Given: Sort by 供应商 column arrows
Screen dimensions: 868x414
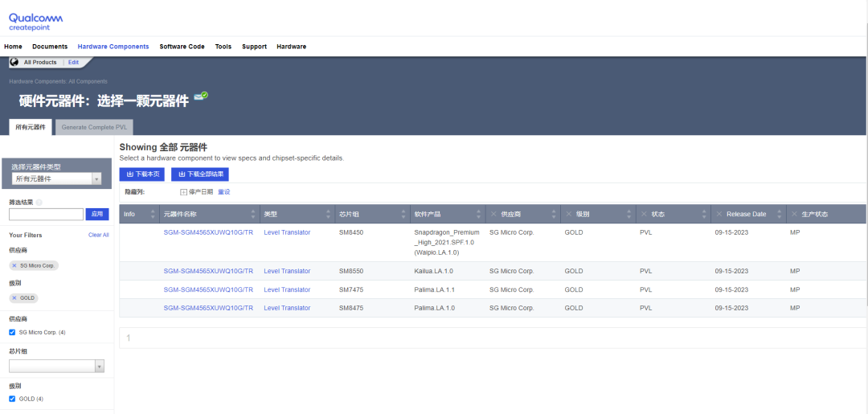Looking at the screenshot, I should (554, 214).
